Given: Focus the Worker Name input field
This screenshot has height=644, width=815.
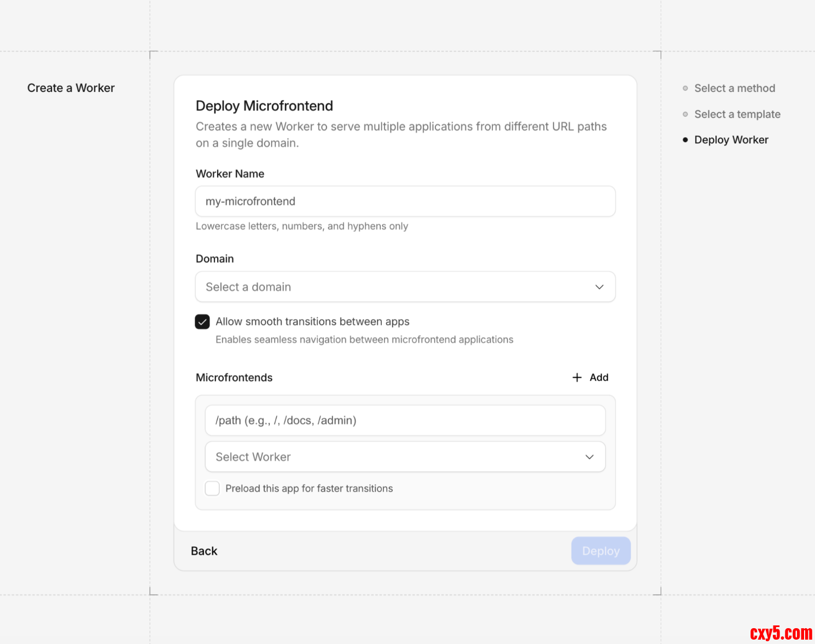Looking at the screenshot, I should point(405,202).
